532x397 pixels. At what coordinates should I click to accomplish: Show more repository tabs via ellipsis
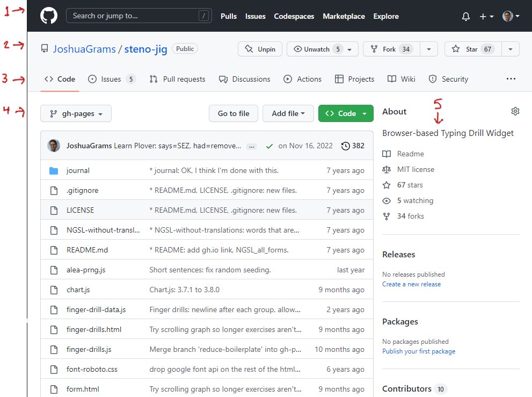[511, 79]
